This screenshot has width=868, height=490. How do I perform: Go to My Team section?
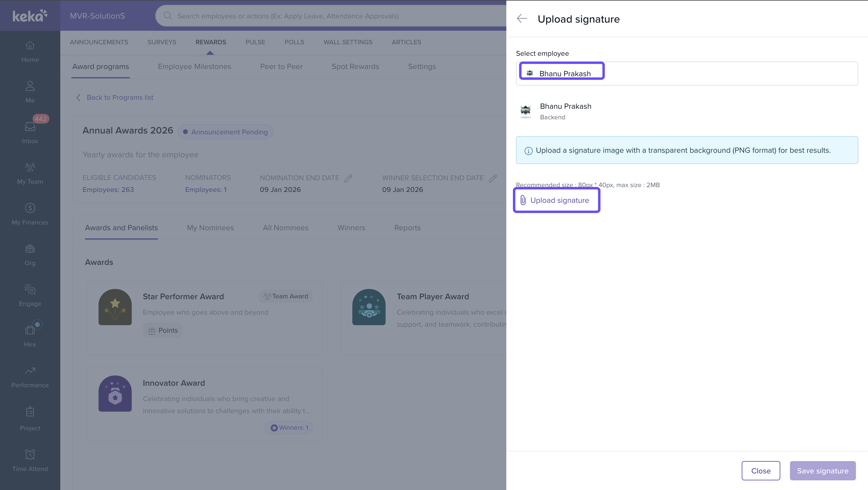(30, 173)
